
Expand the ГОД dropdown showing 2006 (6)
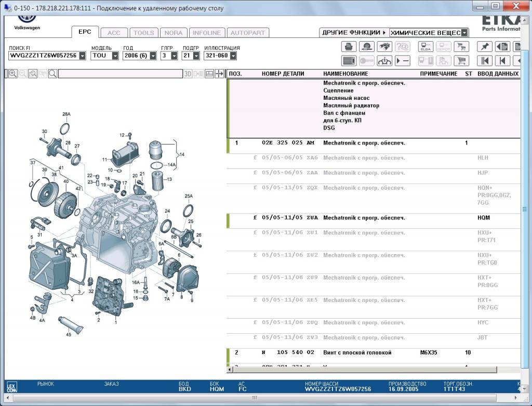[153, 56]
